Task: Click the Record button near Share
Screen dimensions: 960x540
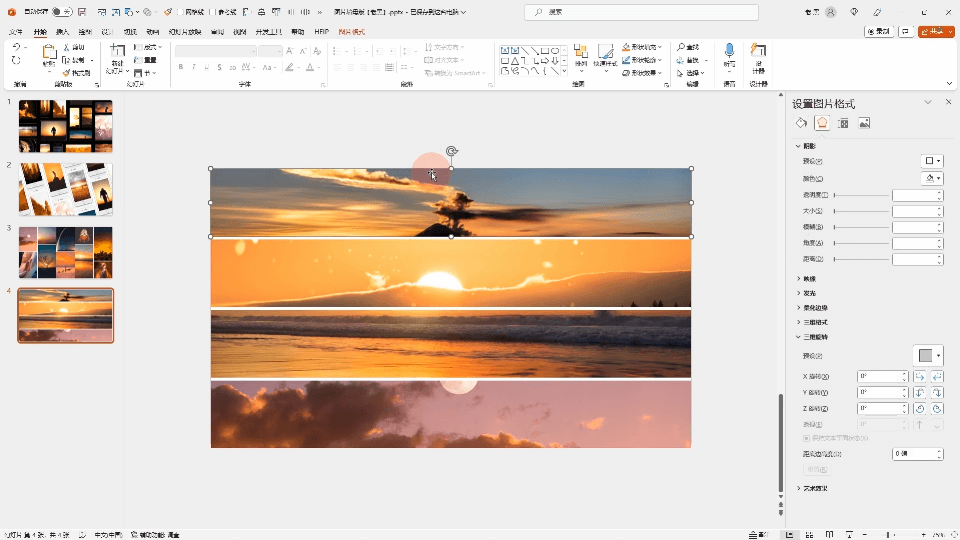Action: 879,32
